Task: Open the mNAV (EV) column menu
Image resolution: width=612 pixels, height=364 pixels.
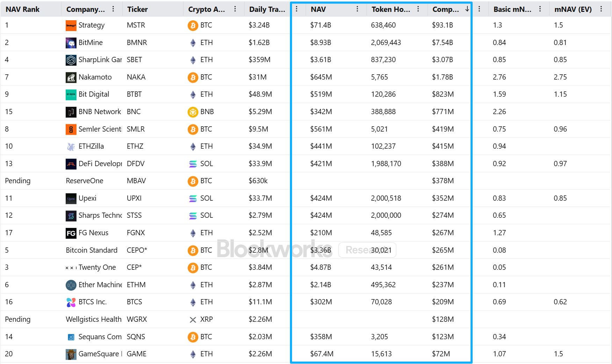Action: (601, 9)
